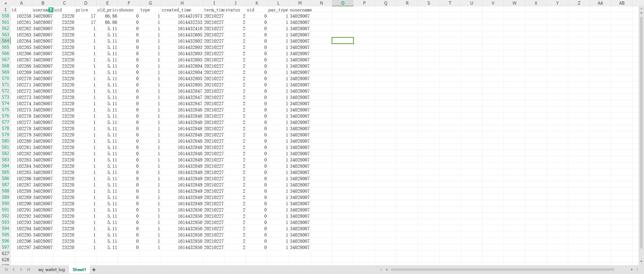Image resolution: width=644 pixels, height=274 pixels.
Task: Click the 'ousername' header cell
Action: (300, 10)
